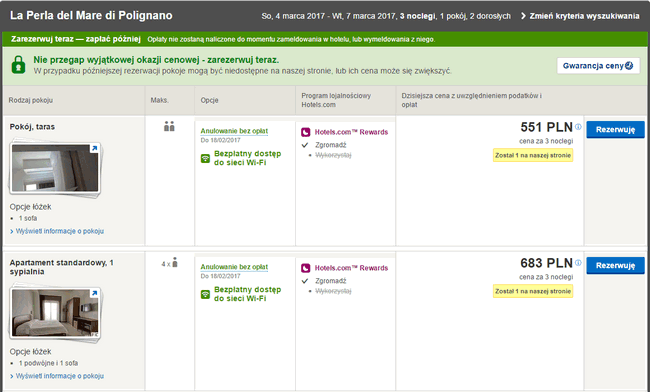The image size is (650, 392).
Task: Click the 1 podwójne i 1 sofa bed option
Action: point(48,363)
